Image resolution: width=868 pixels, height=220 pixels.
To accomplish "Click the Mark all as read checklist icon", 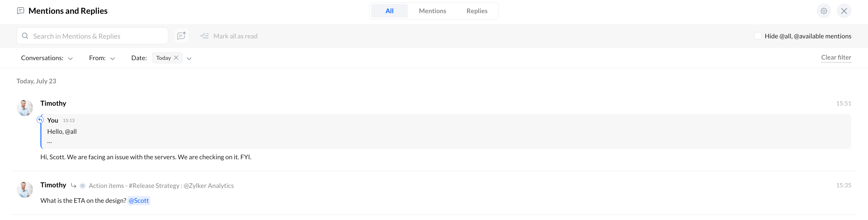I will (205, 36).
